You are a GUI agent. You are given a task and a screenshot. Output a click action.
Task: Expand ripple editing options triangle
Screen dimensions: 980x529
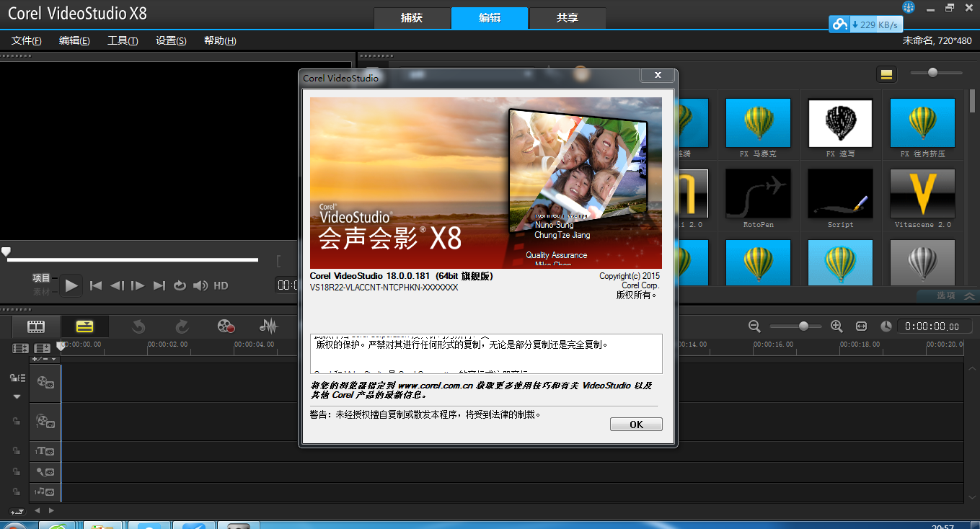(17, 396)
